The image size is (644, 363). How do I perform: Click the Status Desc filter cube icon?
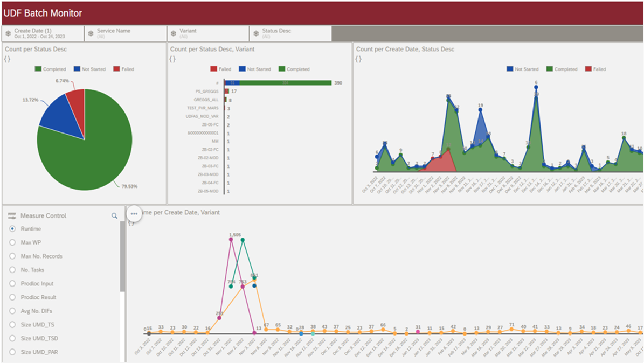coord(256,33)
